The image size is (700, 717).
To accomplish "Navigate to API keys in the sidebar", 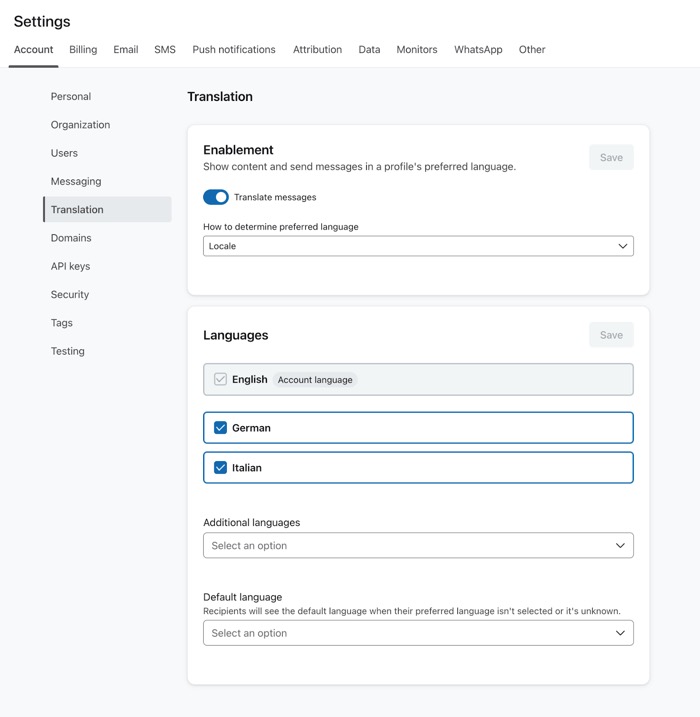I will click(71, 267).
